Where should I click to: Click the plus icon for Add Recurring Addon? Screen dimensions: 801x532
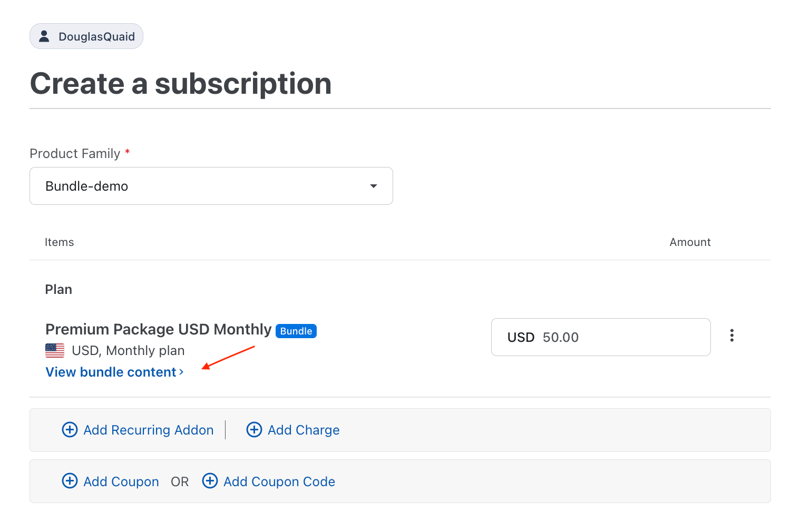click(70, 430)
